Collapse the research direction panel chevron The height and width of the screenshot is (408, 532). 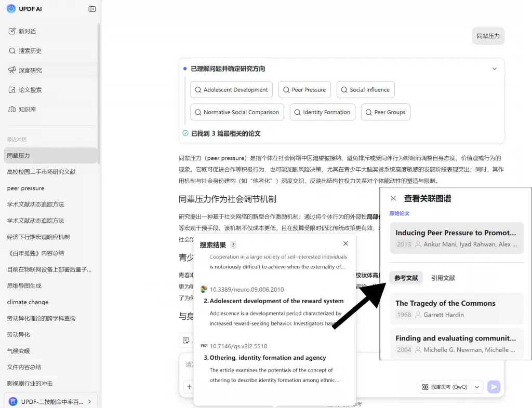495,69
